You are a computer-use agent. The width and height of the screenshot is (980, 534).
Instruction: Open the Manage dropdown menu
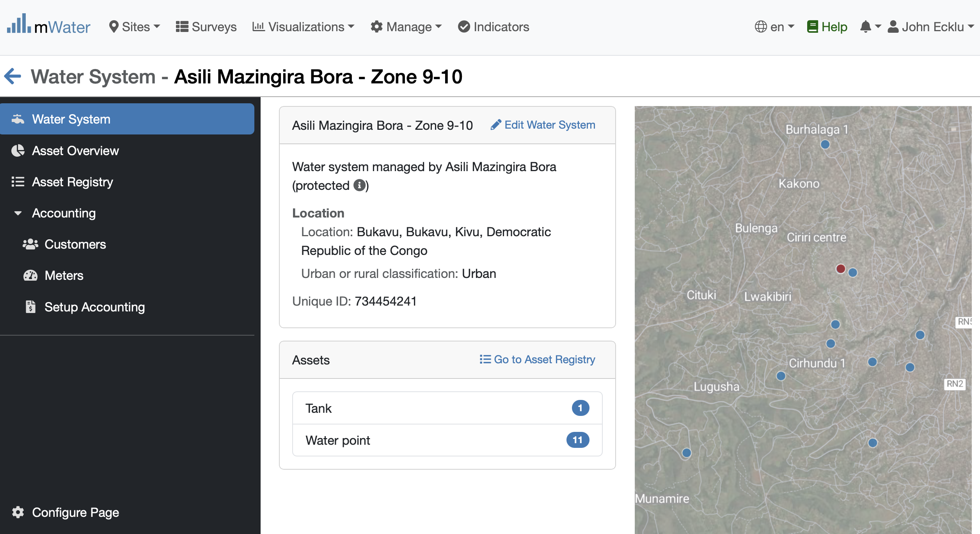[x=406, y=27]
